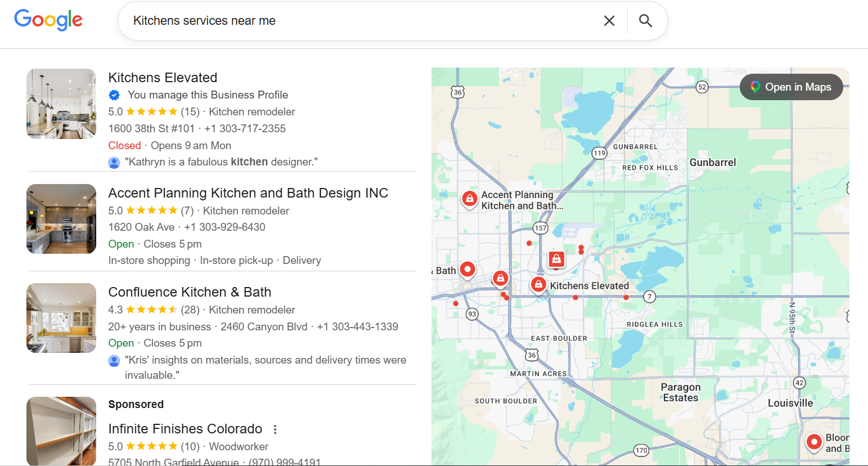
Task: Open Confluence Kitchen & Bath listing
Action: (x=190, y=292)
